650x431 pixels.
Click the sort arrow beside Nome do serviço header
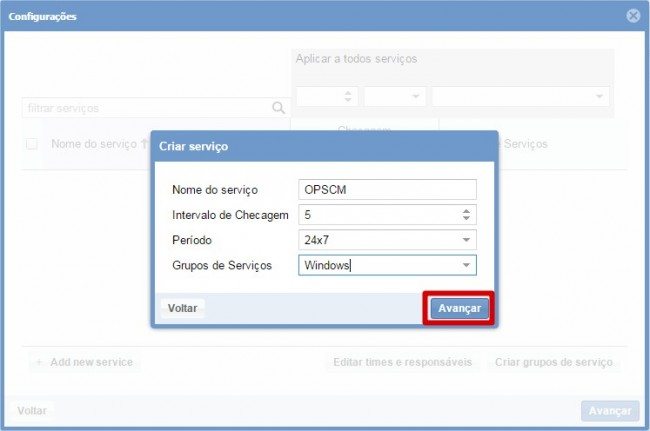click(143, 144)
